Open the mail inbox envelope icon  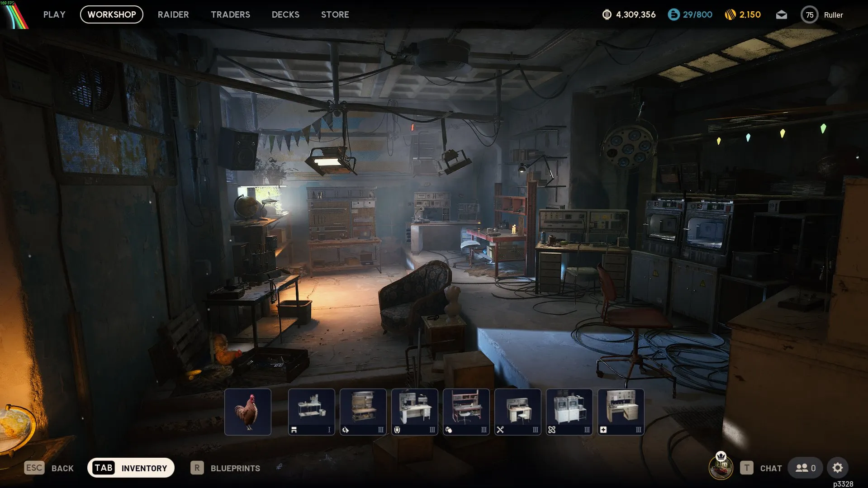[x=781, y=15]
